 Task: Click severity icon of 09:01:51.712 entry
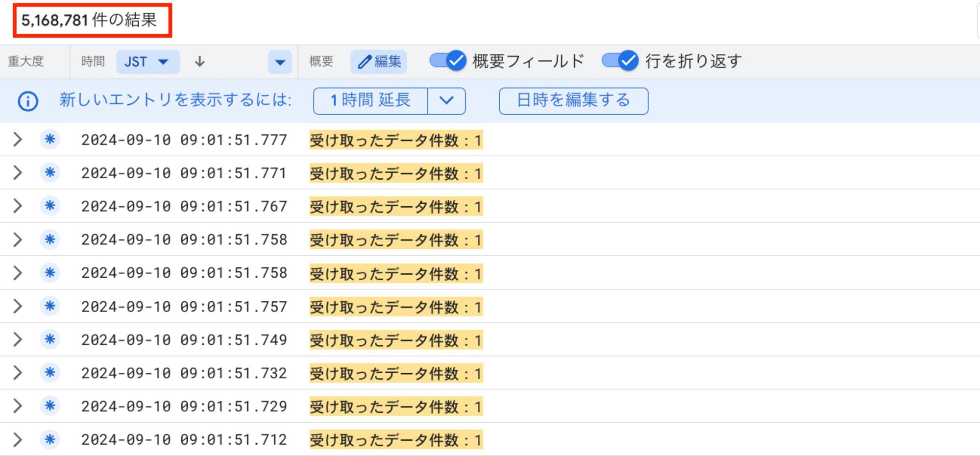click(x=50, y=440)
